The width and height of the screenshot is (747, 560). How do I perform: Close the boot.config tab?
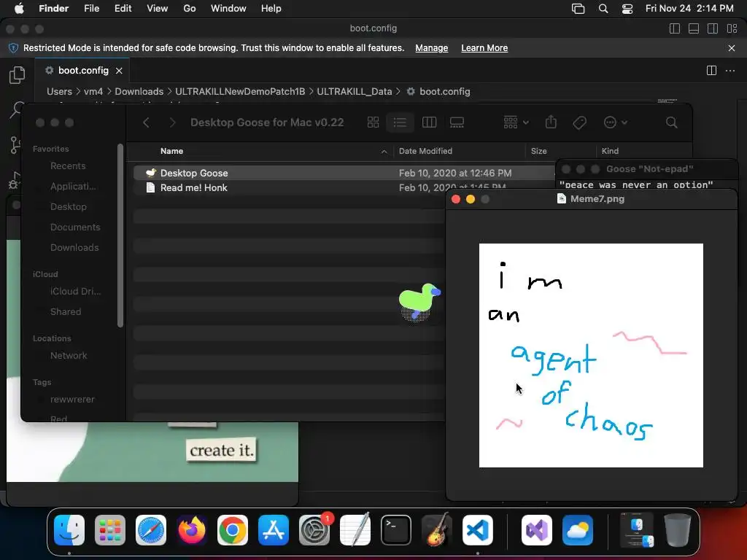119,71
